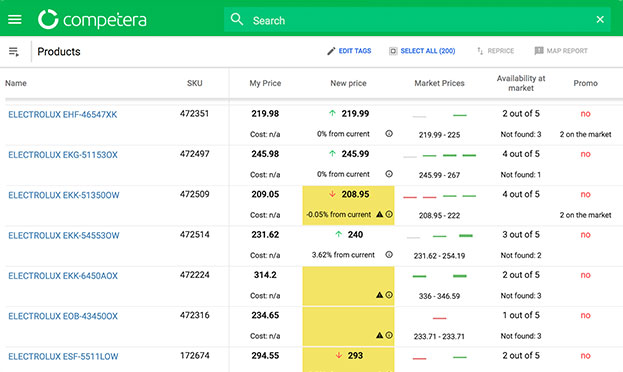The height and width of the screenshot is (372, 623).
Task: Open the filter list icon beside Products
Action: click(14, 52)
